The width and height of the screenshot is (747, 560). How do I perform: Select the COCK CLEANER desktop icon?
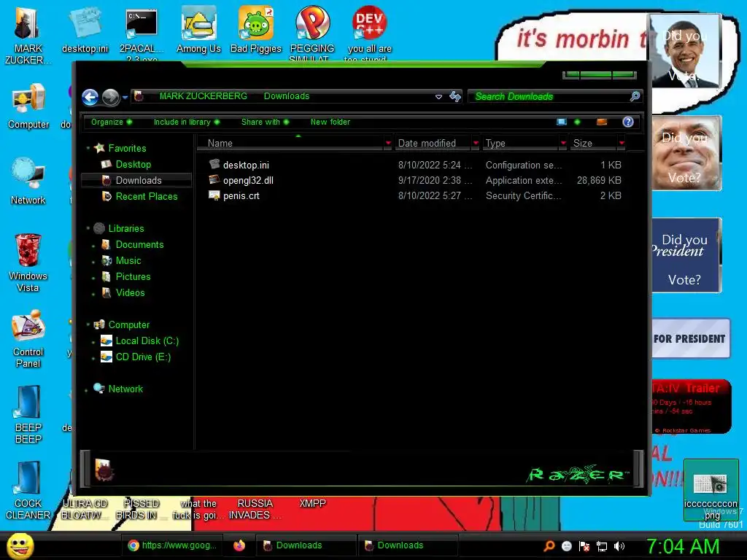(x=28, y=491)
